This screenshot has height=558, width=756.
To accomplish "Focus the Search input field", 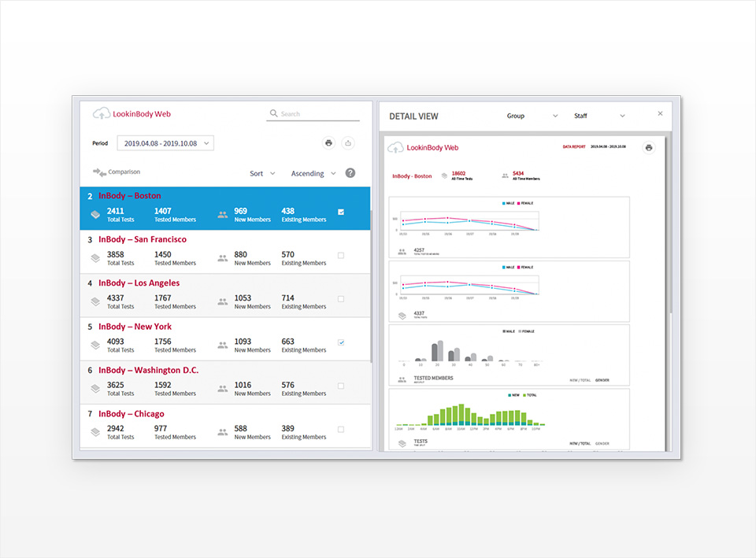I will pyautogui.click(x=313, y=113).
